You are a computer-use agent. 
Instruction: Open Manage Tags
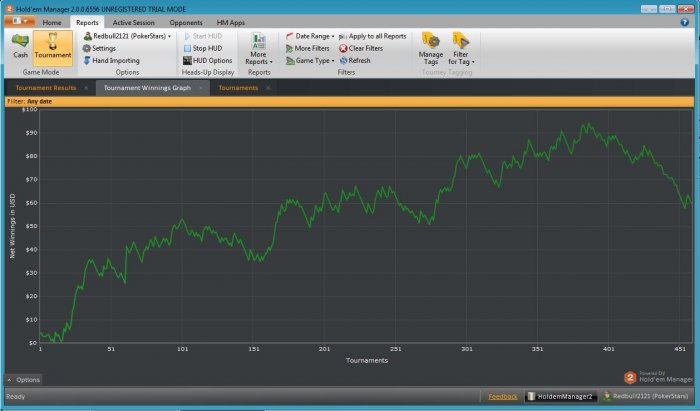pyautogui.click(x=431, y=47)
